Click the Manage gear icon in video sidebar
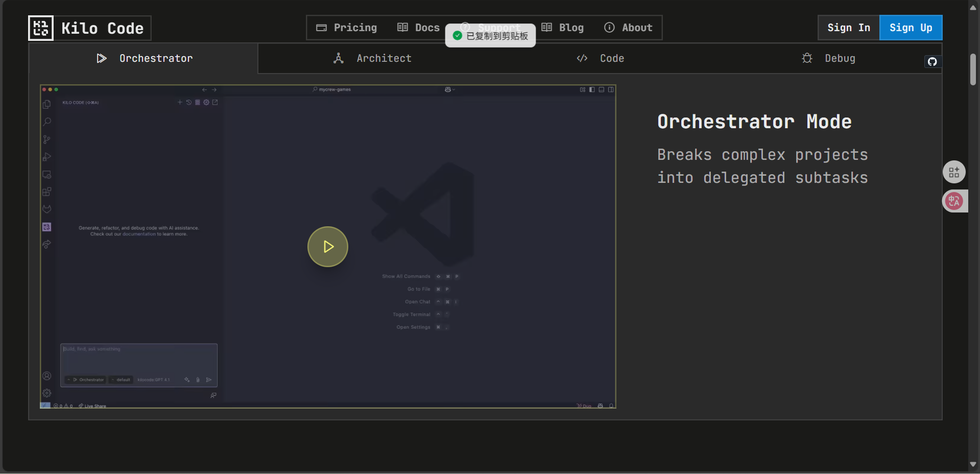 point(47,393)
